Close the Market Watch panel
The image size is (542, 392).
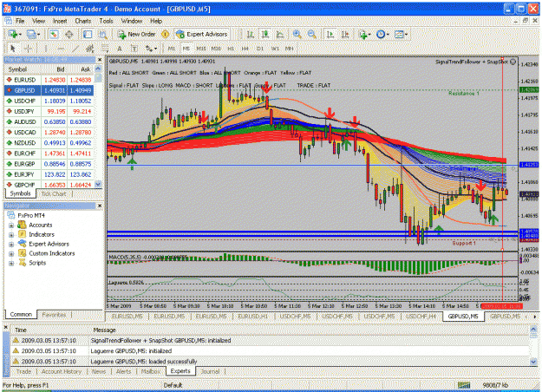pos(100,60)
